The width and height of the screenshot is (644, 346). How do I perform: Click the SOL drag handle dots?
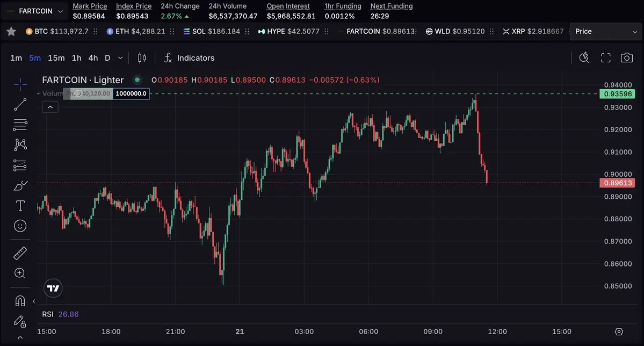[247, 31]
